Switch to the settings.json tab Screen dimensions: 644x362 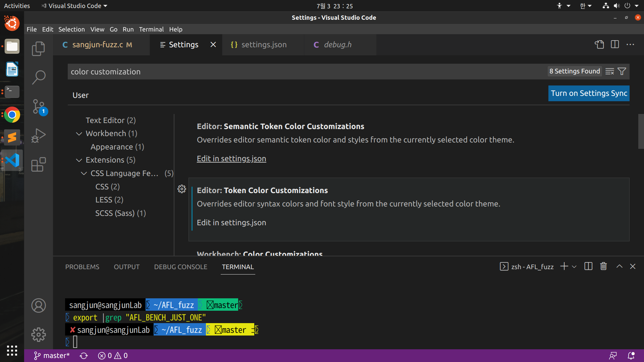[x=263, y=45]
